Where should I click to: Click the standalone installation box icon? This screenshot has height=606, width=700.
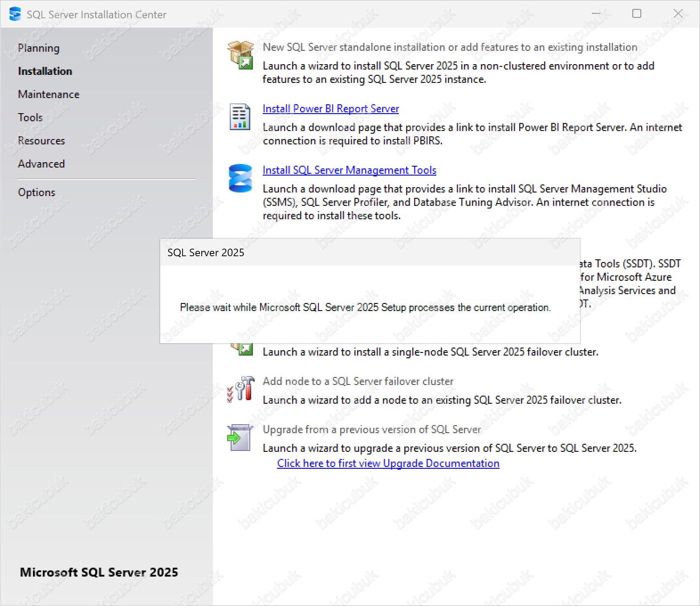[x=240, y=55]
